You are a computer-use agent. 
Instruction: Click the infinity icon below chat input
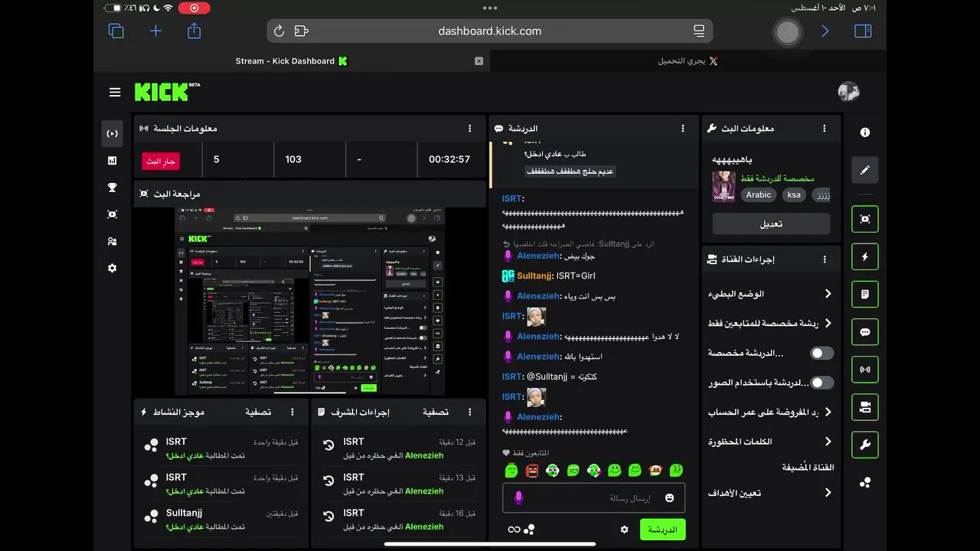514,530
